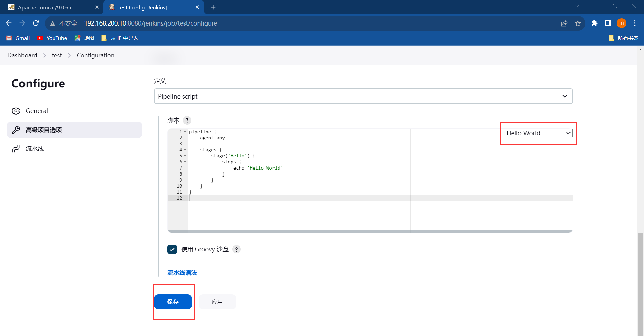Bookmark this page with the star icon
This screenshot has height=336, width=644.
coord(578,23)
